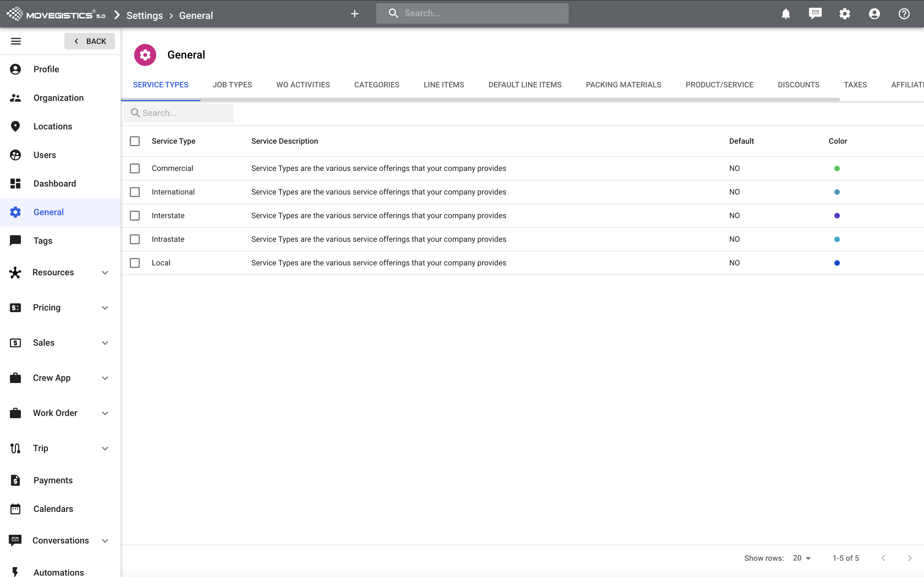Open the Packing Materials tab

pyautogui.click(x=623, y=85)
